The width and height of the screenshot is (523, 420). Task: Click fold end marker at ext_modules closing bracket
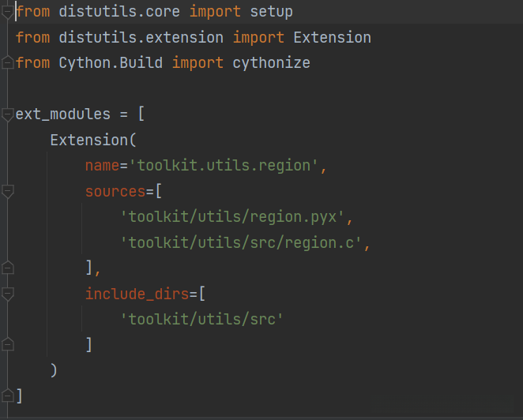pyautogui.click(x=8, y=395)
